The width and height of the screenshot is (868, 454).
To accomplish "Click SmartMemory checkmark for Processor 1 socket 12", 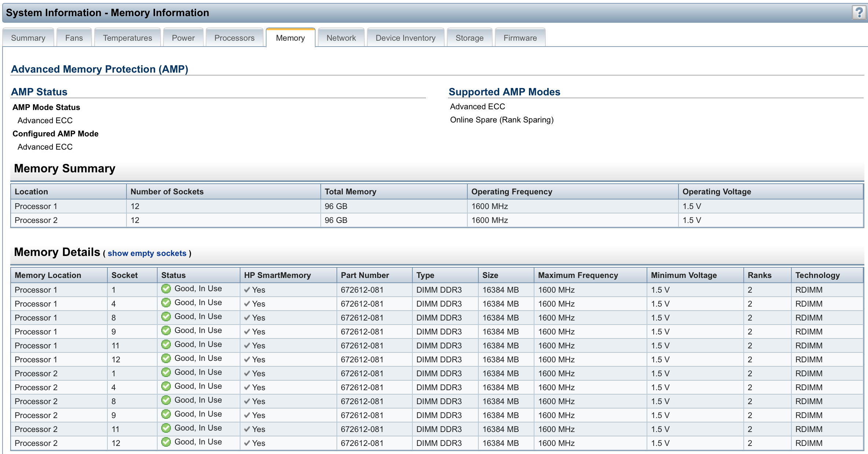I will point(247,359).
